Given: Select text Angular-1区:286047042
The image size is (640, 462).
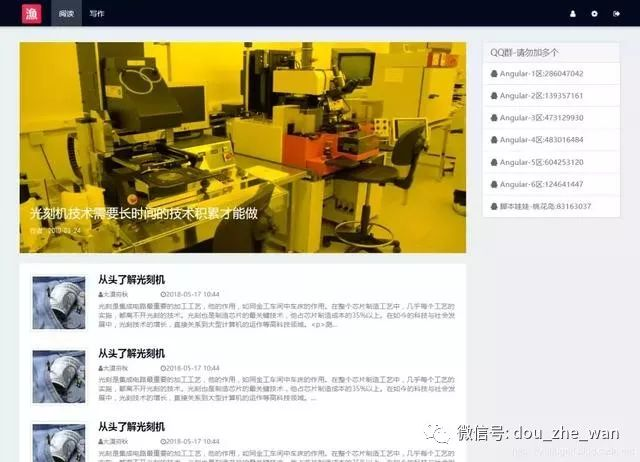Looking at the screenshot, I should [x=541, y=74].
